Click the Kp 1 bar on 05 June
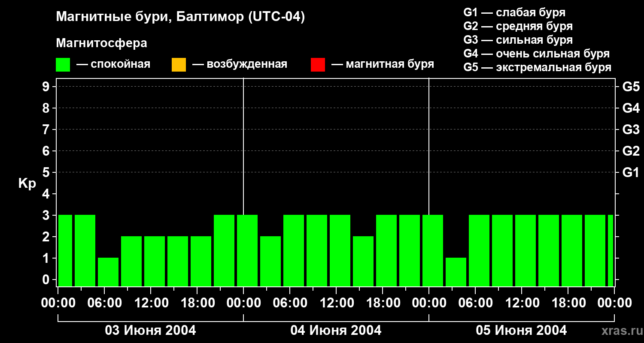 coord(456,272)
